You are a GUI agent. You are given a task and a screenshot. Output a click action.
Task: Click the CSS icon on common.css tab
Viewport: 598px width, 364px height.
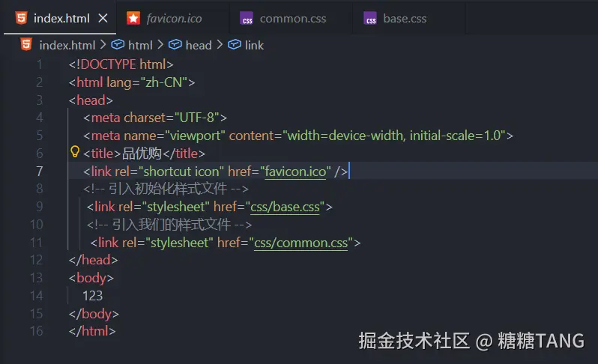pyautogui.click(x=247, y=19)
